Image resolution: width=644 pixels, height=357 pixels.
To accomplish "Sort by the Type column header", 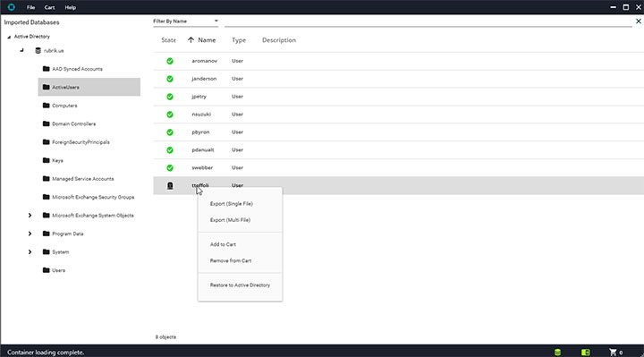I will point(239,40).
